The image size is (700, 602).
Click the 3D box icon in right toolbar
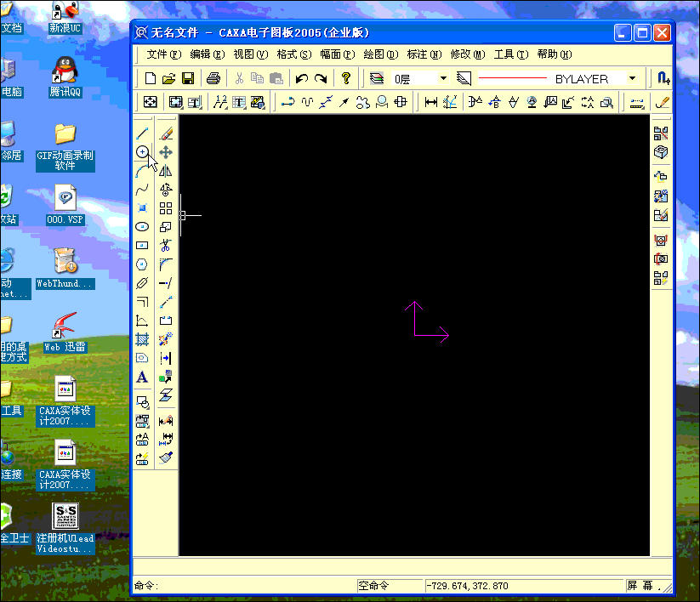(x=661, y=152)
